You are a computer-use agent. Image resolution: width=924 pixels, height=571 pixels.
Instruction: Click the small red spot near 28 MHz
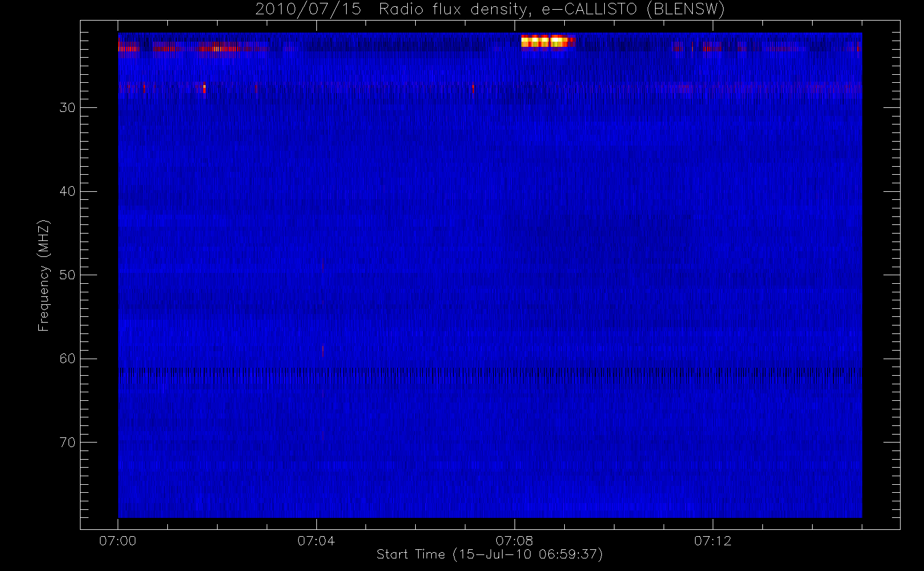(204, 89)
